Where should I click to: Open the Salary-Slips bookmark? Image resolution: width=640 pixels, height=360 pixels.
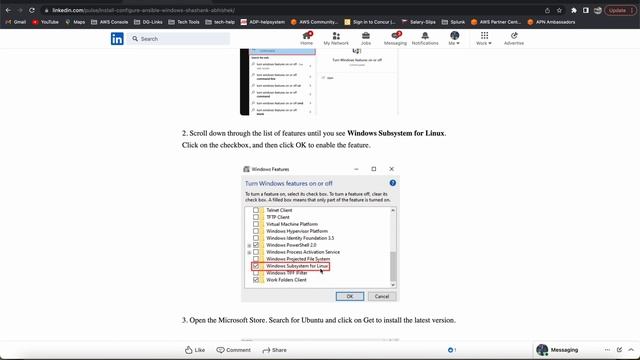coord(418,22)
